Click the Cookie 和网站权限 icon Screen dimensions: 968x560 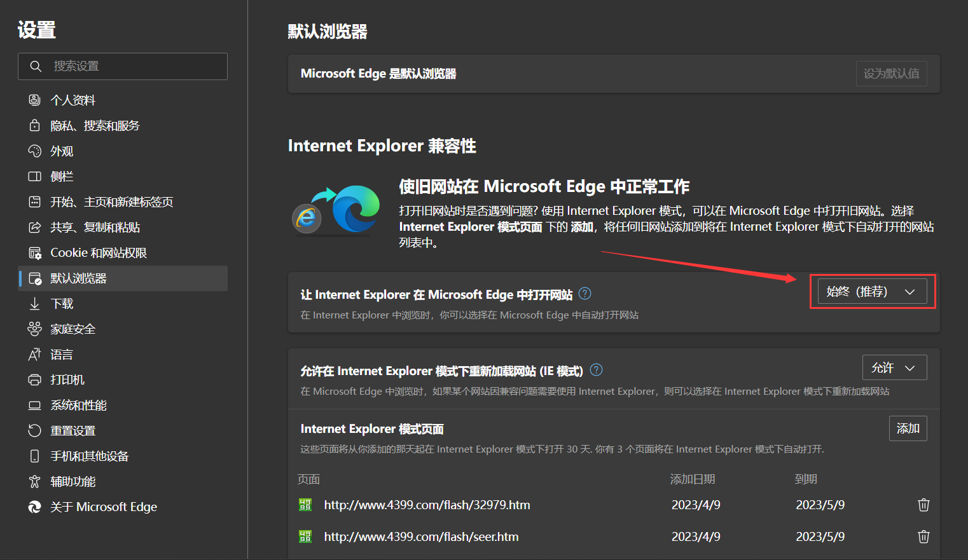[x=35, y=252]
